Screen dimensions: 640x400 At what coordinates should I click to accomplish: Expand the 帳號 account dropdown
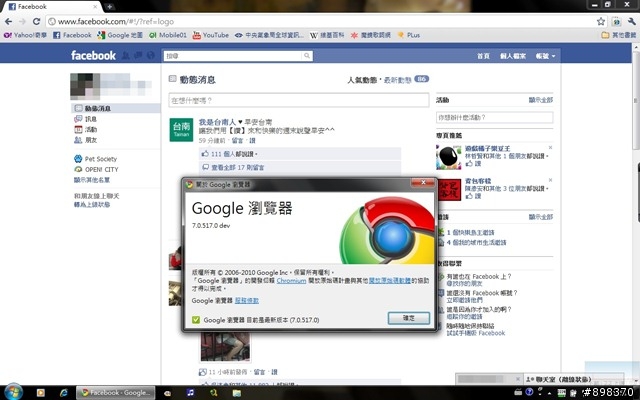pyautogui.click(x=545, y=56)
